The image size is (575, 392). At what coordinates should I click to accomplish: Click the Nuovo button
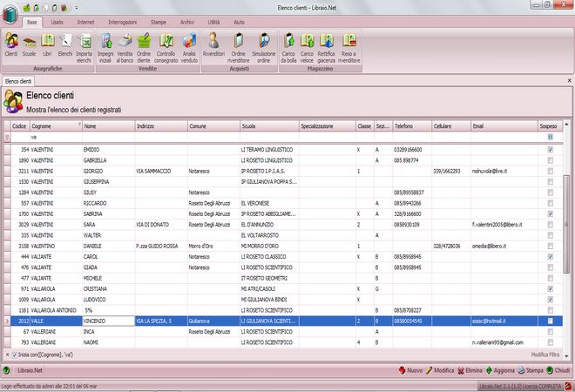coord(410,370)
